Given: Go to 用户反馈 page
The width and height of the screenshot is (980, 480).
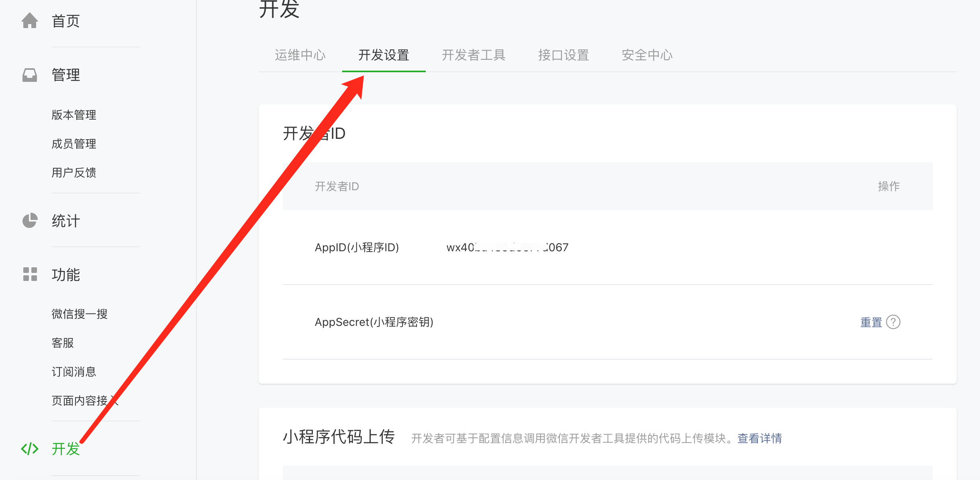Looking at the screenshot, I should coord(74,173).
